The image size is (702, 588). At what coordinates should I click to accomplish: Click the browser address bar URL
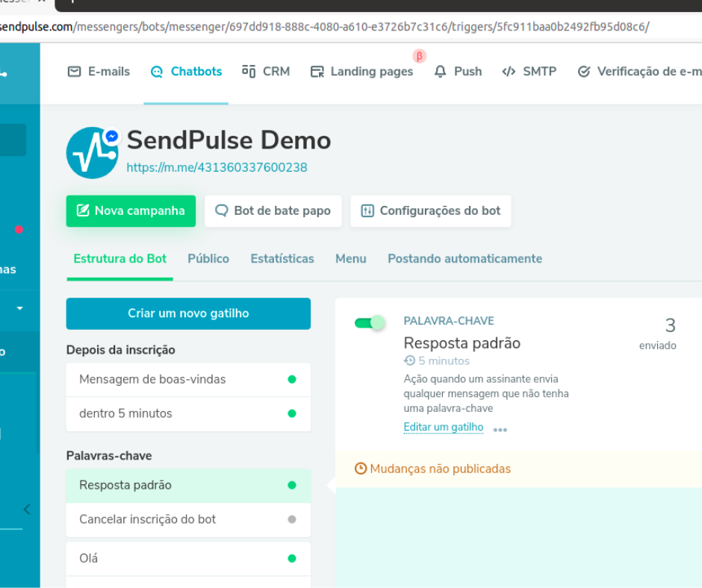point(325,27)
